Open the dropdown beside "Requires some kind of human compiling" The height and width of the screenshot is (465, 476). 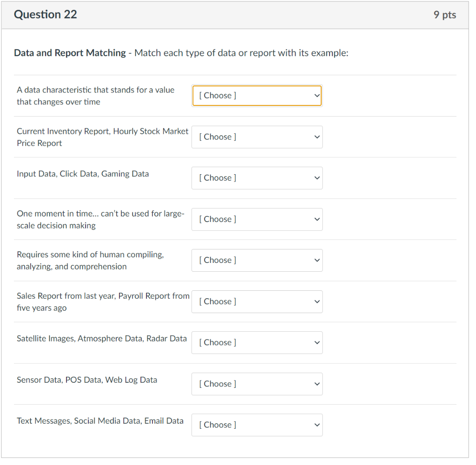pos(257,260)
